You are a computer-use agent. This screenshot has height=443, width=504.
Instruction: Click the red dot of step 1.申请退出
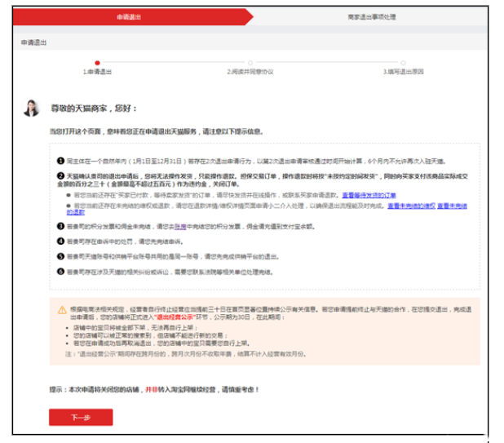[97, 63]
